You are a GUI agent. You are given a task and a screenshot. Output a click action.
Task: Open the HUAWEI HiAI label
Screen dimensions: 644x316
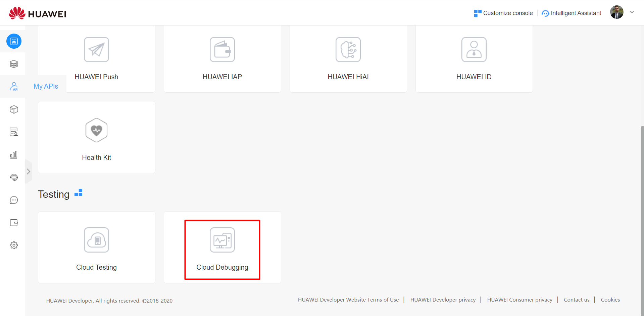(x=348, y=77)
